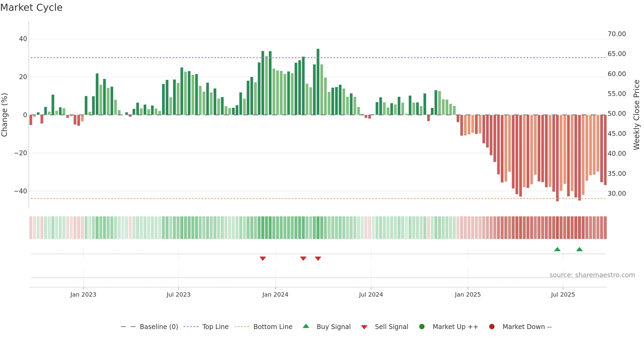
Task: Click the Jan 2023 x-axis label
Action: (83, 294)
